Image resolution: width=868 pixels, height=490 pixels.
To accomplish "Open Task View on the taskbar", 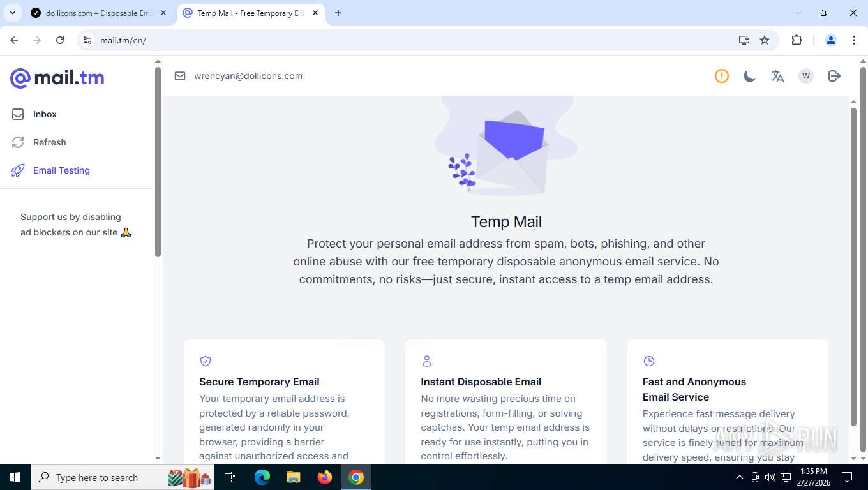I will (x=230, y=477).
